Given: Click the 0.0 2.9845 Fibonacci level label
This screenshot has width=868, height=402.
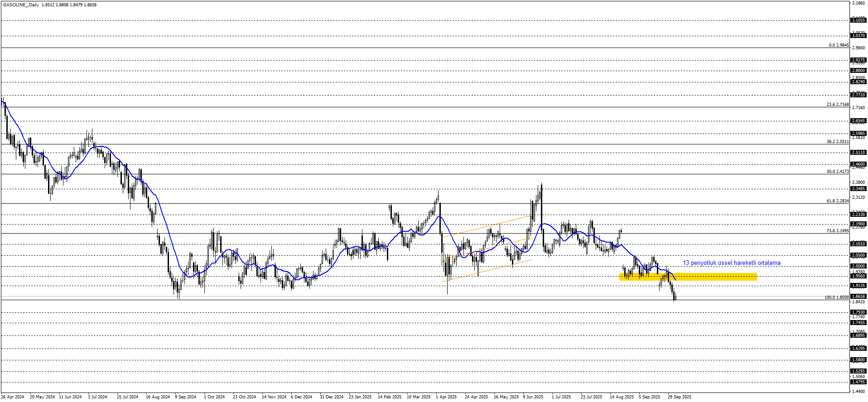Looking at the screenshot, I should pos(839,45).
